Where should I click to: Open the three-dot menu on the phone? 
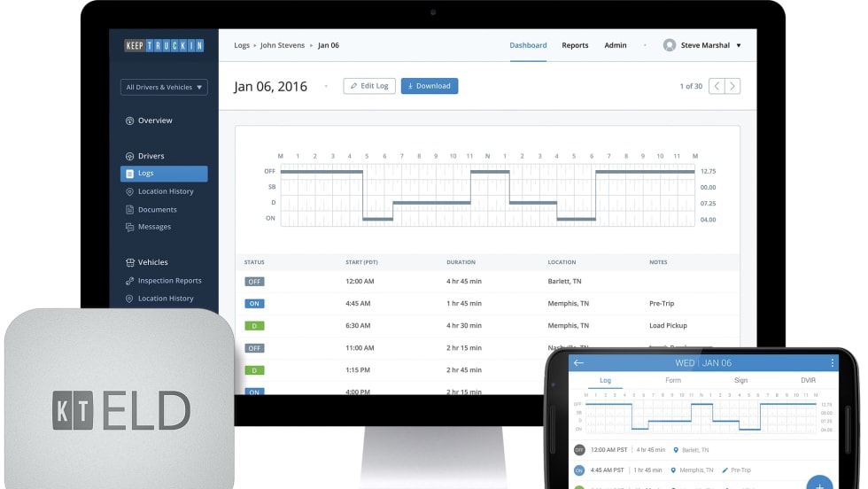click(x=833, y=363)
